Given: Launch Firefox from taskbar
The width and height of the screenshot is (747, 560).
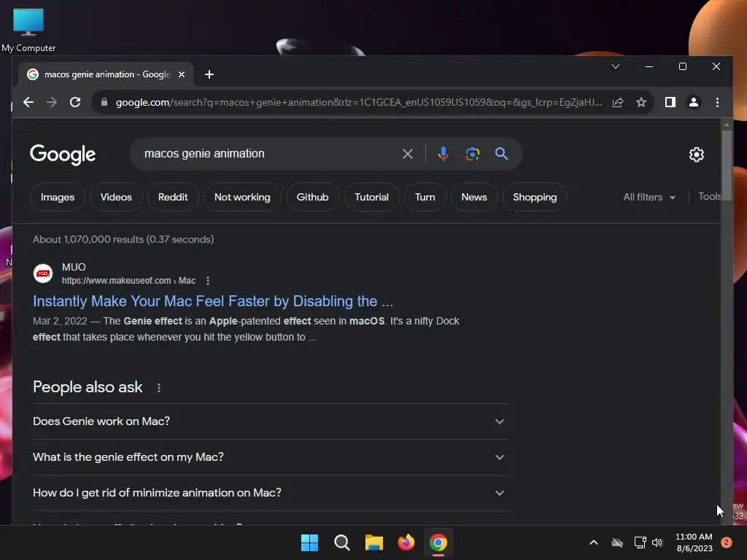Looking at the screenshot, I should [406, 542].
